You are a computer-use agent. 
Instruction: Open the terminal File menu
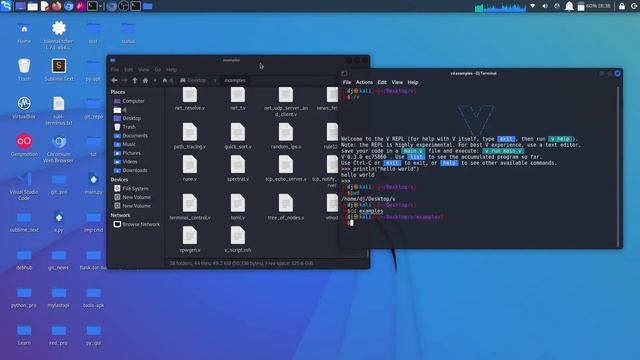pos(347,82)
